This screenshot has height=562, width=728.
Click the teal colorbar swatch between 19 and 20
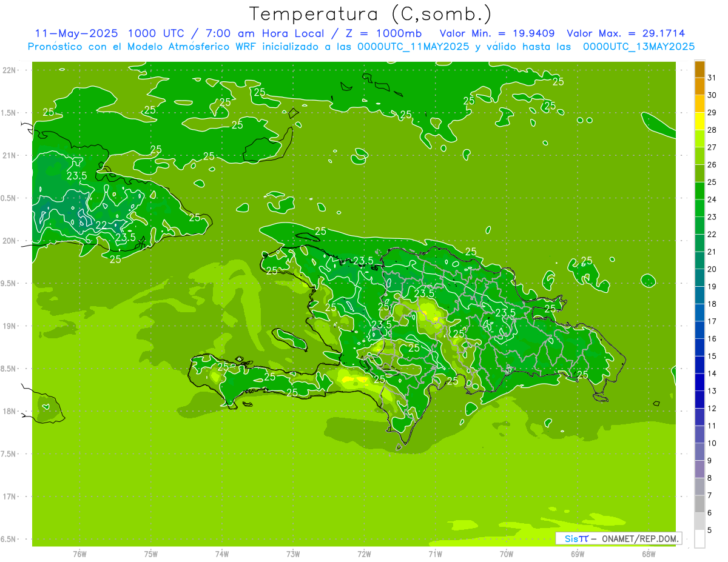pyautogui.click(x=699, y=278)
